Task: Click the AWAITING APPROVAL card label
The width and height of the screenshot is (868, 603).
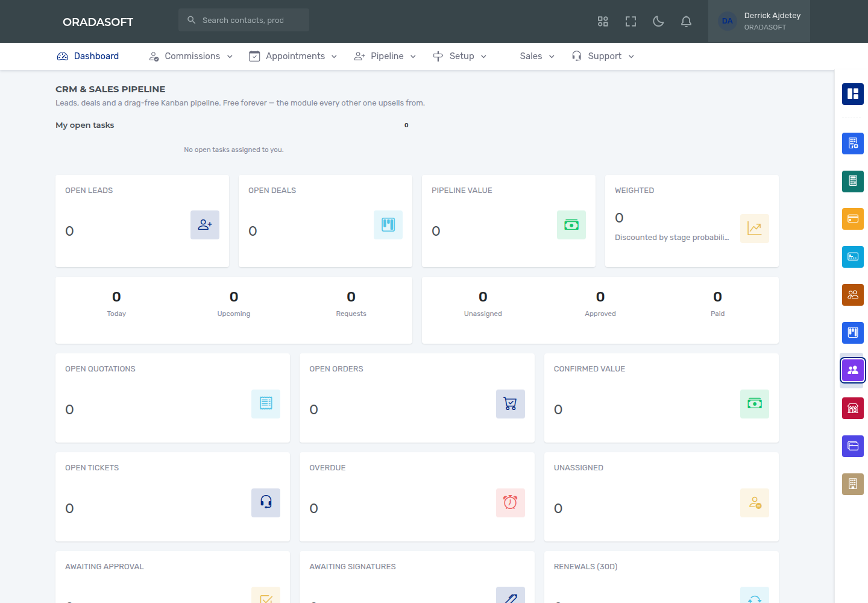Action: pos(104,567)
